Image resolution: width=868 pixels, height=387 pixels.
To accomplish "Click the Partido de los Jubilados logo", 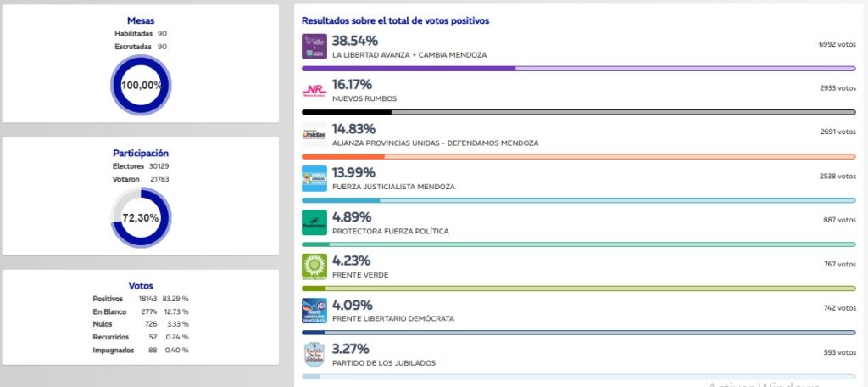I will pyautogui.click(x=314, y=355).
